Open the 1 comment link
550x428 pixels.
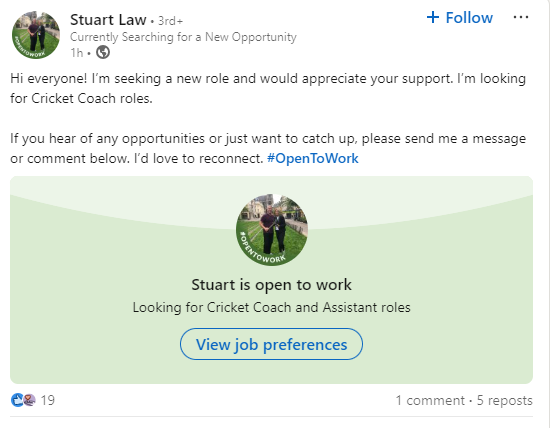[430, 400]
